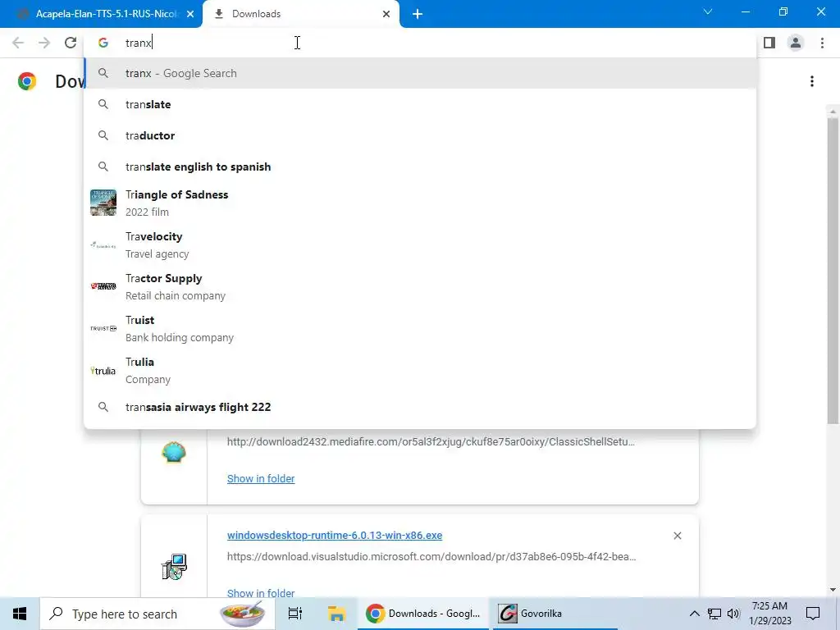This screenshot has height=630, width=840.
Task: Click the Triangle of Sadness poster thumbnail
Action: point(103,203)
